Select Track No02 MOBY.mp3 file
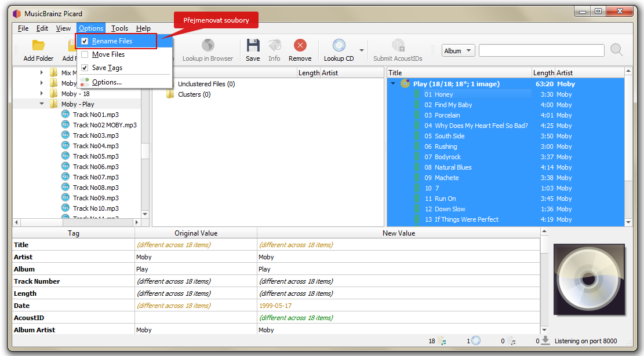The width and height of the screenshot is (644, 356). coord(105,124)
